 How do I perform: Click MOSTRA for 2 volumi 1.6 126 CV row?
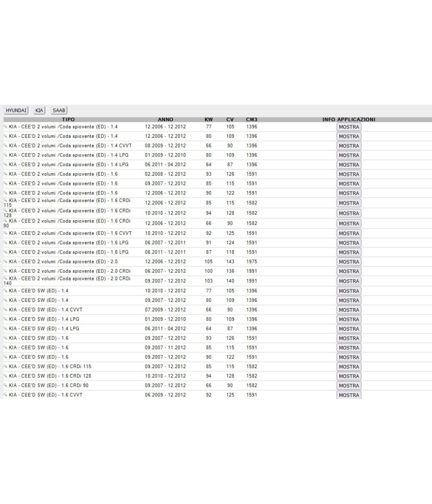click(349, 174)
